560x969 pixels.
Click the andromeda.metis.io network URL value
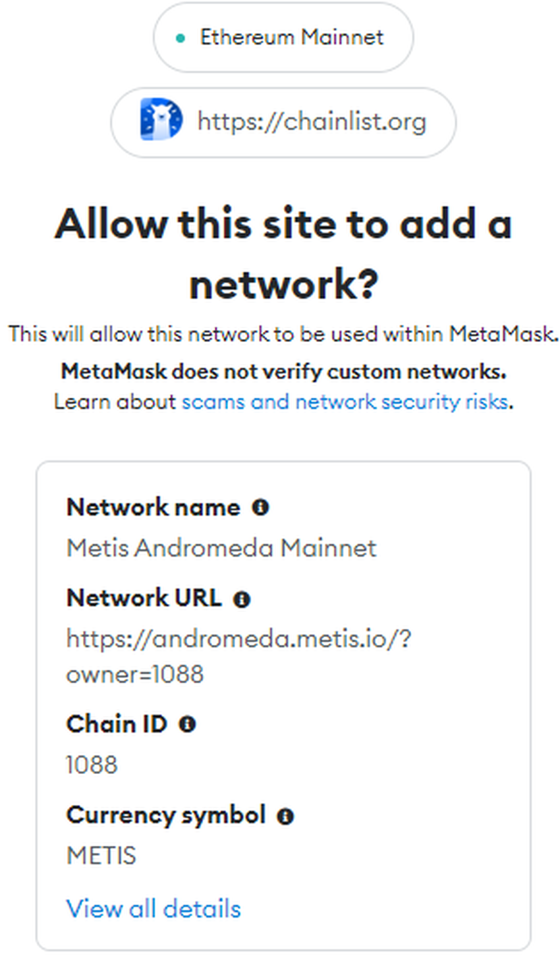point(238,655)
